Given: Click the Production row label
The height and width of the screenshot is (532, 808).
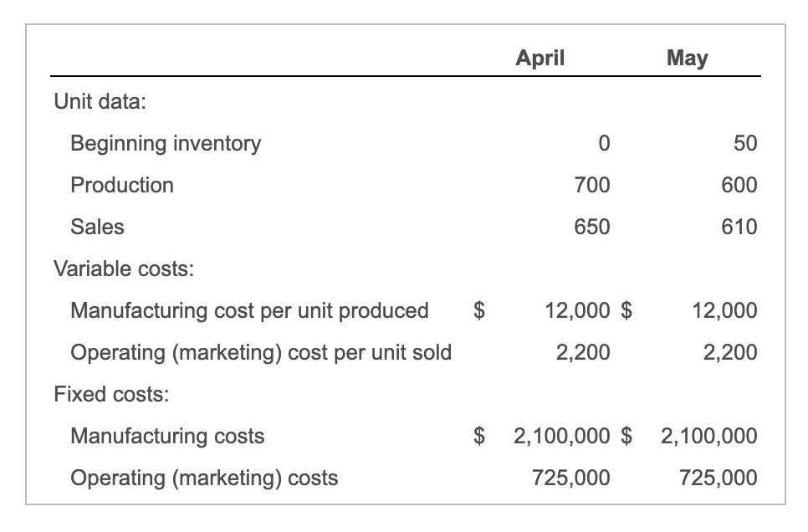Looking at the screenshot, I should tap(122, 185).
